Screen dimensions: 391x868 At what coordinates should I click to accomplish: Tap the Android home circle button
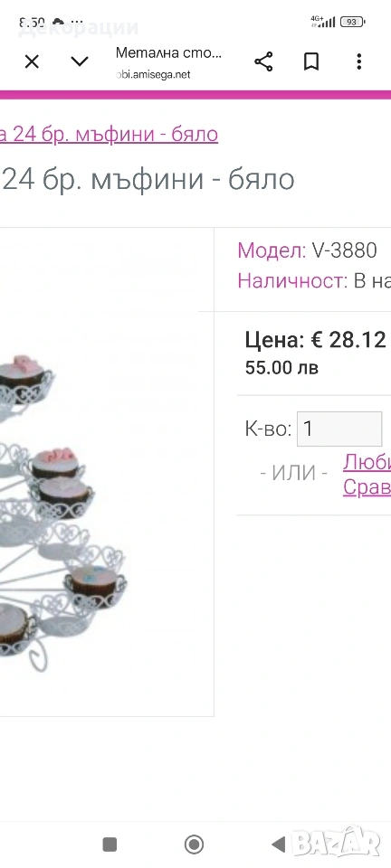click(x=195, y=844)
